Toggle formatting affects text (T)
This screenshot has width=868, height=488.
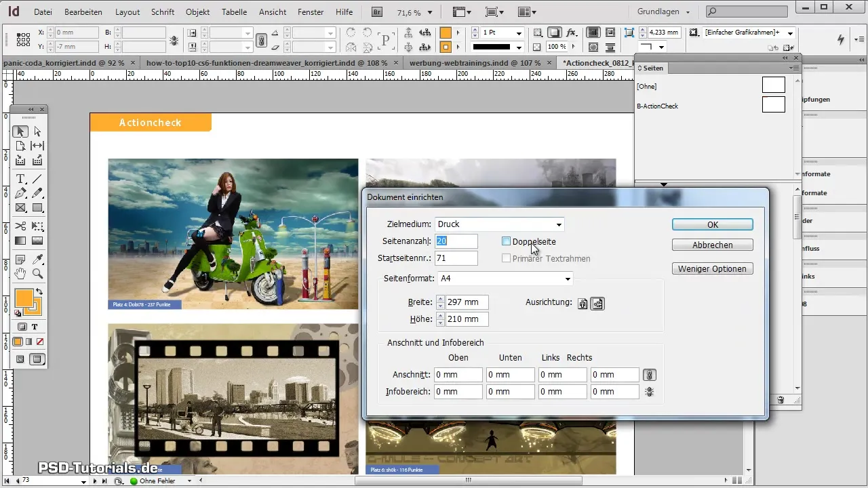tap(35, 327)
